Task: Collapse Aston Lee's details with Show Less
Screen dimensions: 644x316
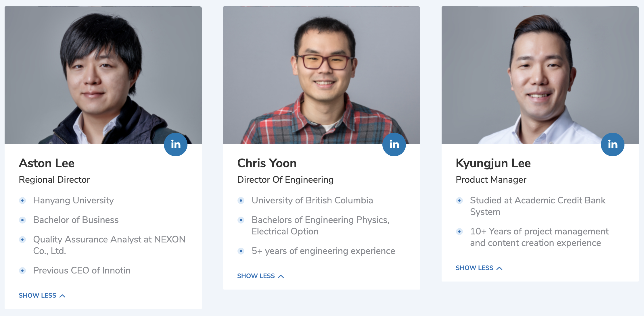Action: 42,295
